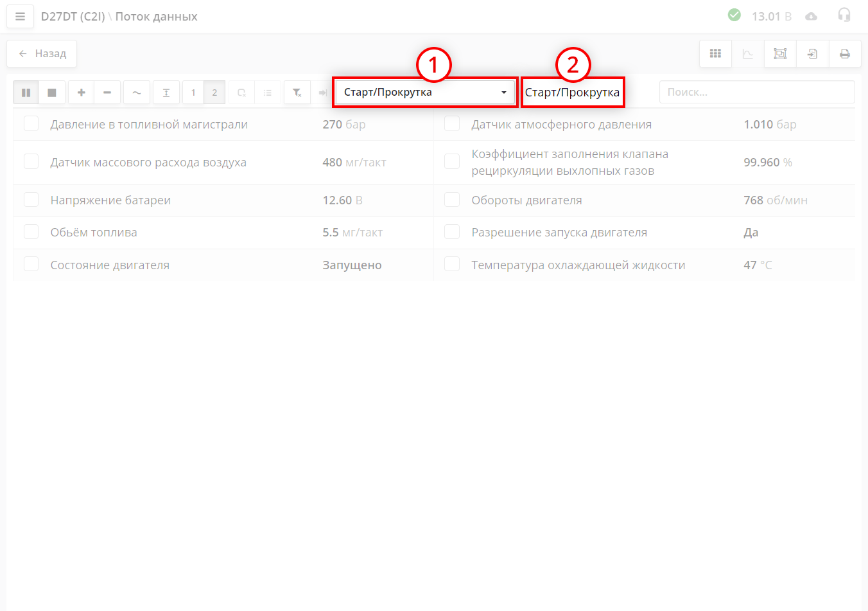The width and height of the screenshot is (868, 611).
Task: Open the hamburger main menu
Action: pos(20,17)
